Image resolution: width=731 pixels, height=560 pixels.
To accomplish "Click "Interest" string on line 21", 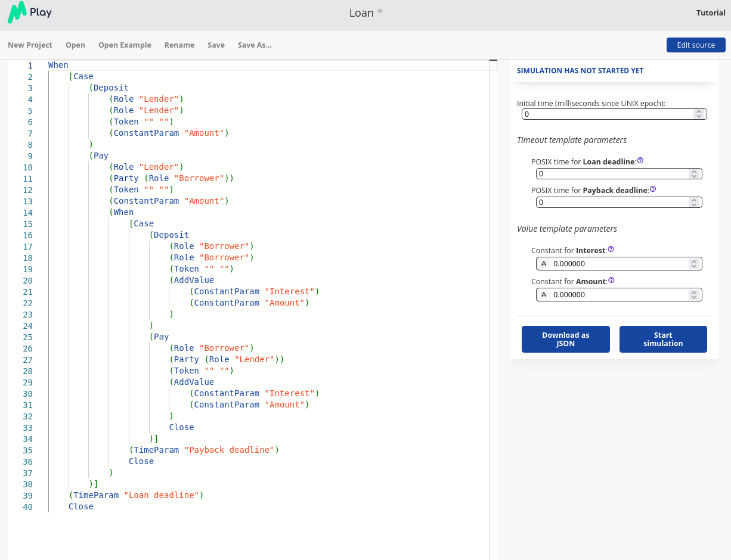I will [x=290, y=292].
